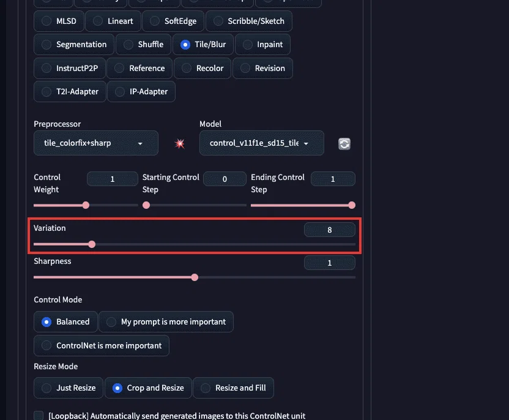The width and height of the screenshot is (509, 420).
Task: Click the Starting Control Step value field
Action: tap(225, 179)
